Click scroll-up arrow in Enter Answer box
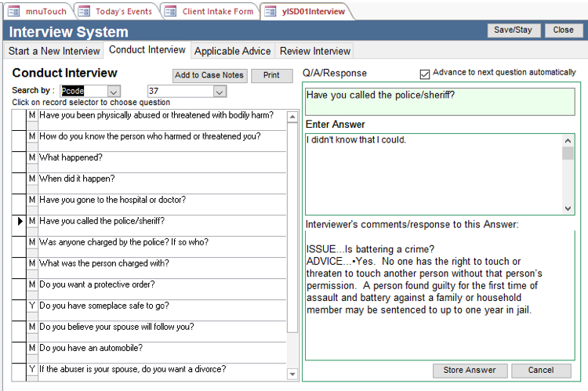 click(568, 140)
